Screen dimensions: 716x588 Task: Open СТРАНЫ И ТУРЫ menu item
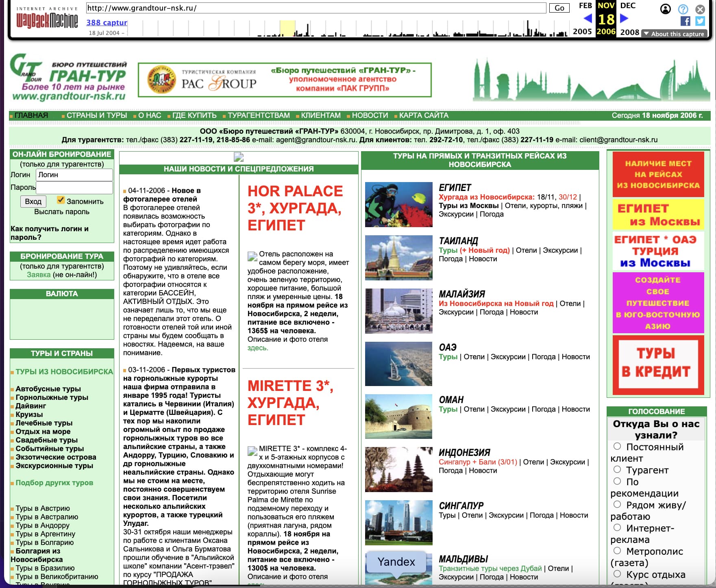[x=97, y=115]
